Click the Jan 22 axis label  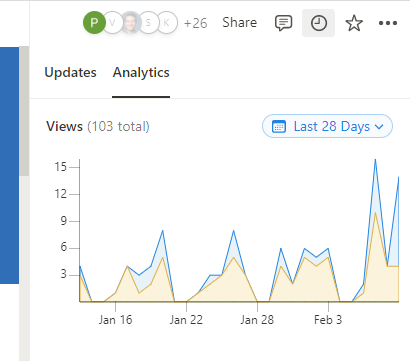(x=186, y=320)
